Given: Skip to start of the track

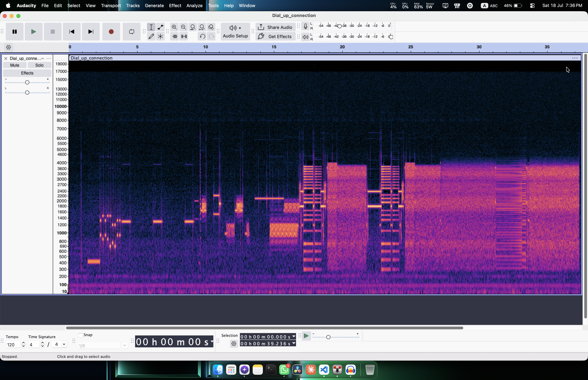Looking at the screenshot, I should [72, 32].
